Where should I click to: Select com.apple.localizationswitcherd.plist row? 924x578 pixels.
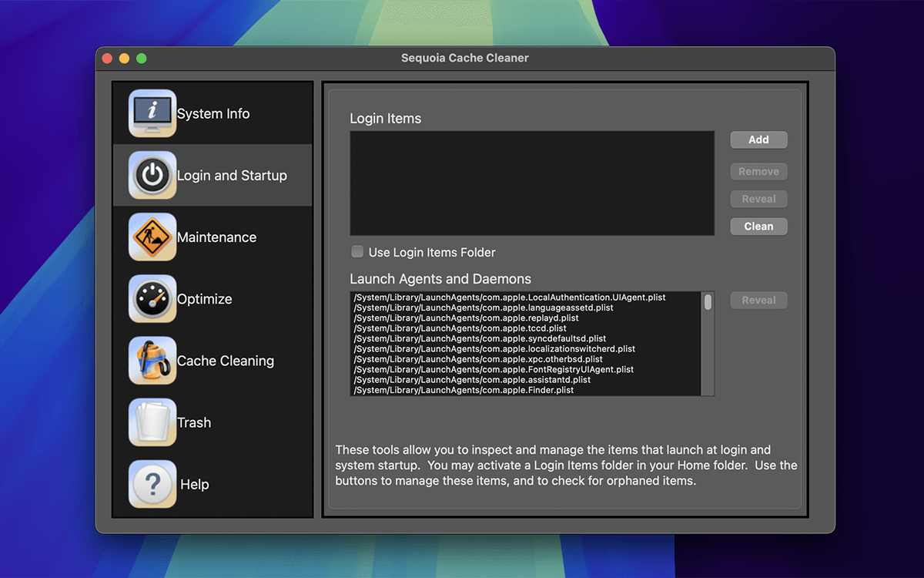coord(526,349)
